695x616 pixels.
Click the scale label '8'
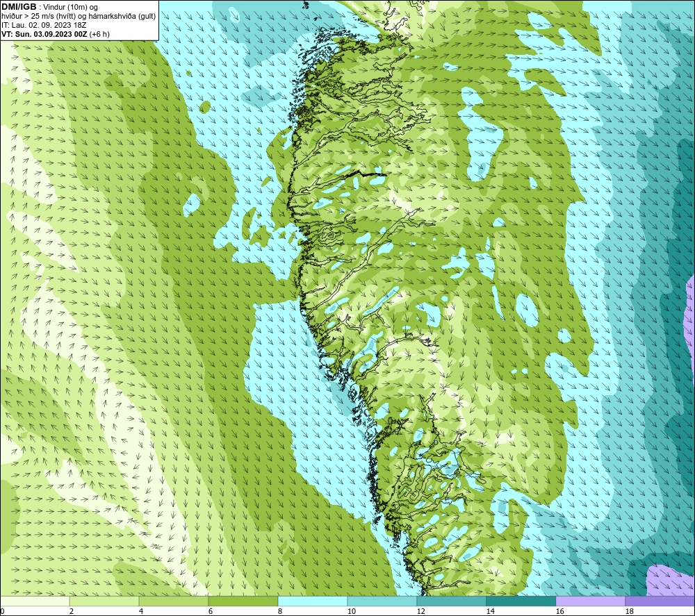pos(279,611)
